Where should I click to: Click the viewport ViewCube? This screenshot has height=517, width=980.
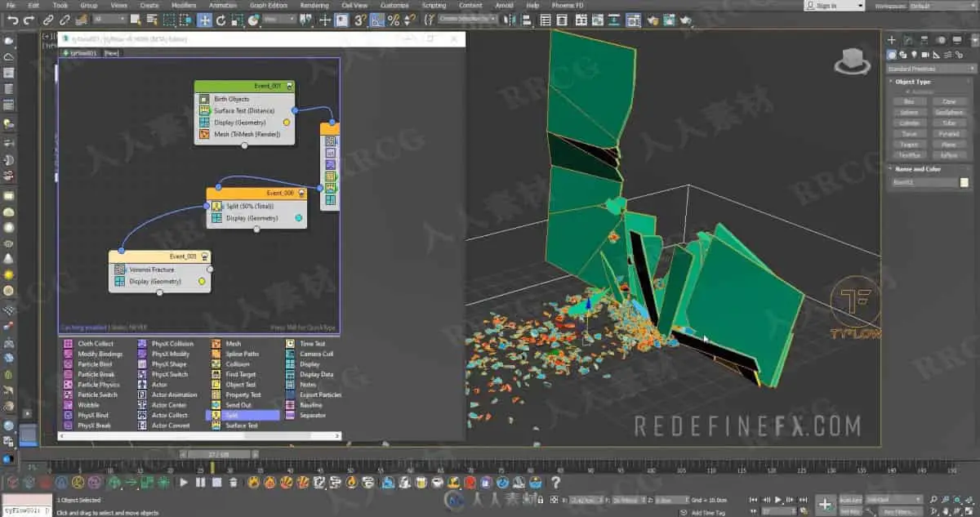click(x=852, y=60)
